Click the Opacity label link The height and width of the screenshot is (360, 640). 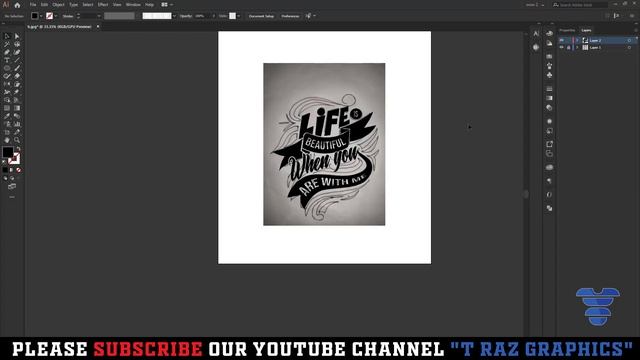point(186,16)
